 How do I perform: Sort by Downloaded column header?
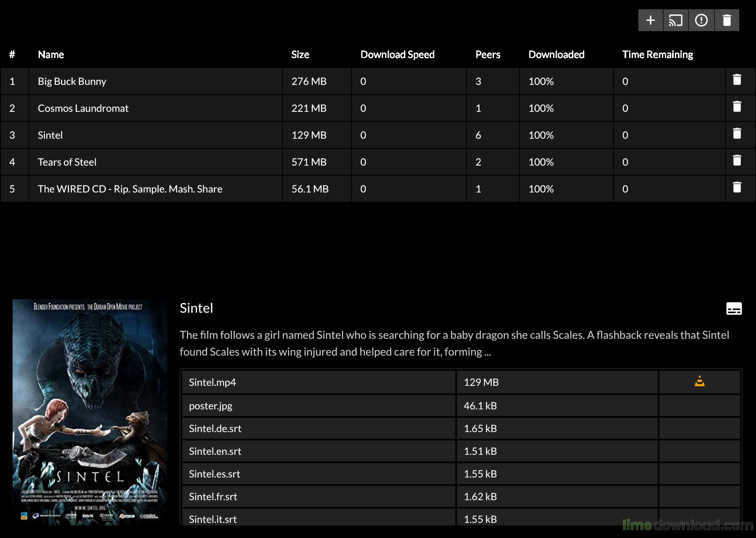(x=556, y=55)
